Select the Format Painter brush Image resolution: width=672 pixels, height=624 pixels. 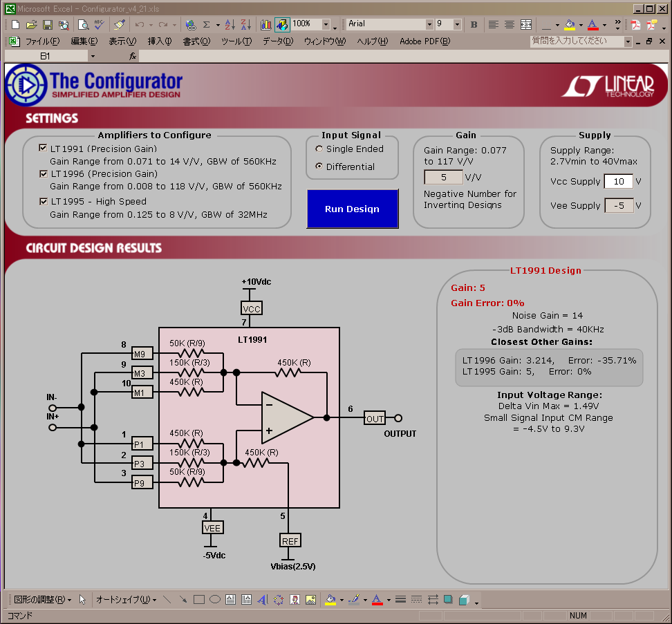[x=120, y=25]
